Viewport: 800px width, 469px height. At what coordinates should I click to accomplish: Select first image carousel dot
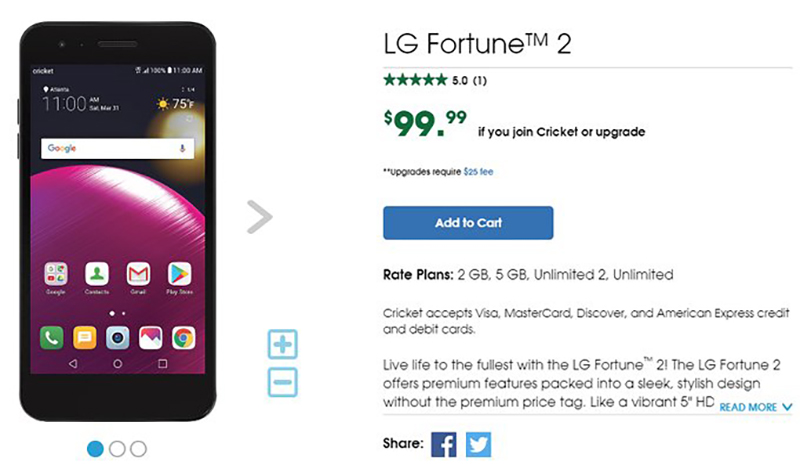point(96,449)
